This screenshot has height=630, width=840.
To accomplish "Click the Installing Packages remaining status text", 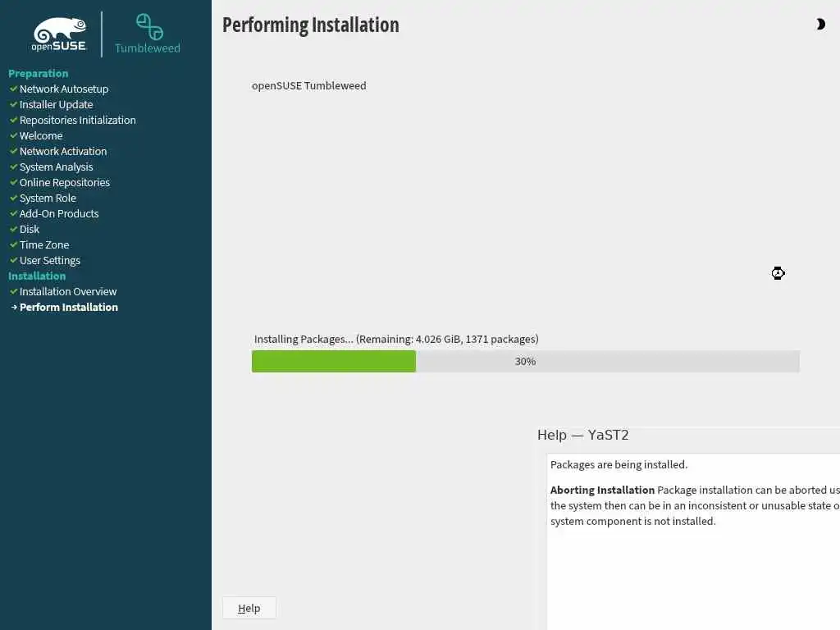I will (396, 339).
